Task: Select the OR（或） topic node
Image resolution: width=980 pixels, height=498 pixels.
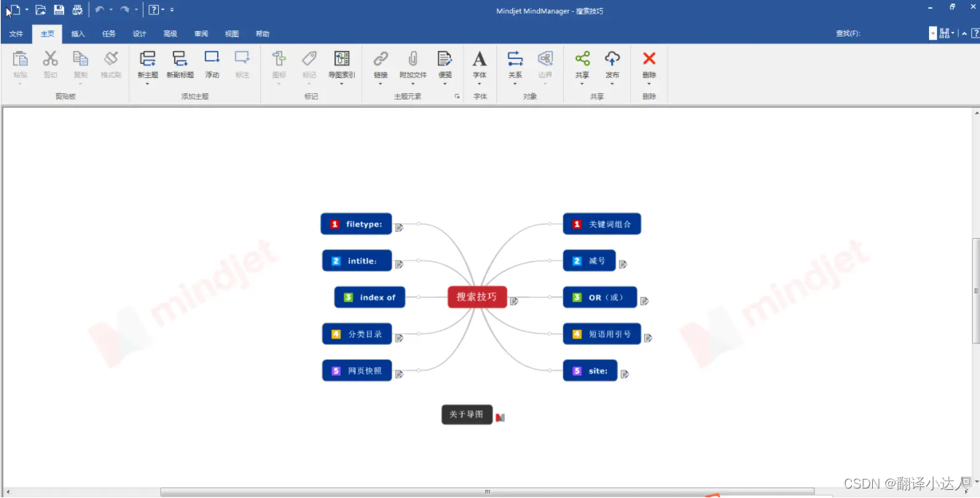Action: click(x=600, y=297)
